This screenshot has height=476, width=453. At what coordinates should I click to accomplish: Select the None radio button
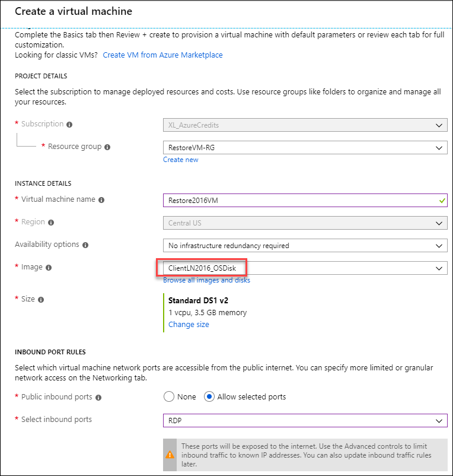click(x=169, y=396)
